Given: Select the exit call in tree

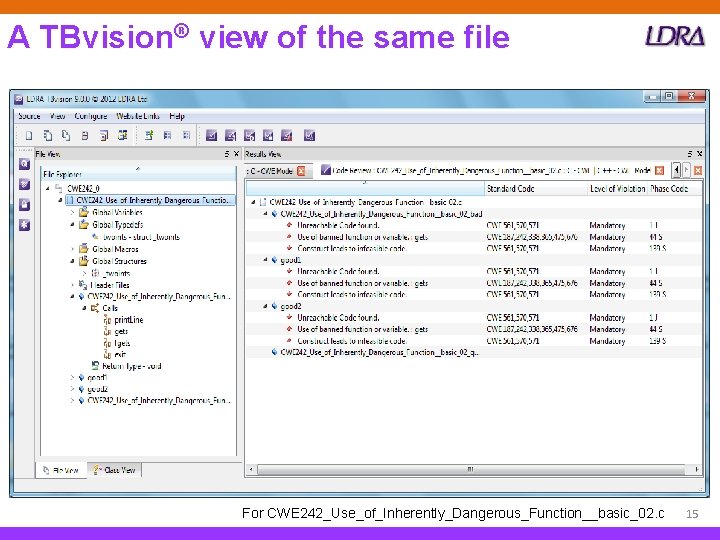Looking at the screenshot, I should [x=120, y=354].
